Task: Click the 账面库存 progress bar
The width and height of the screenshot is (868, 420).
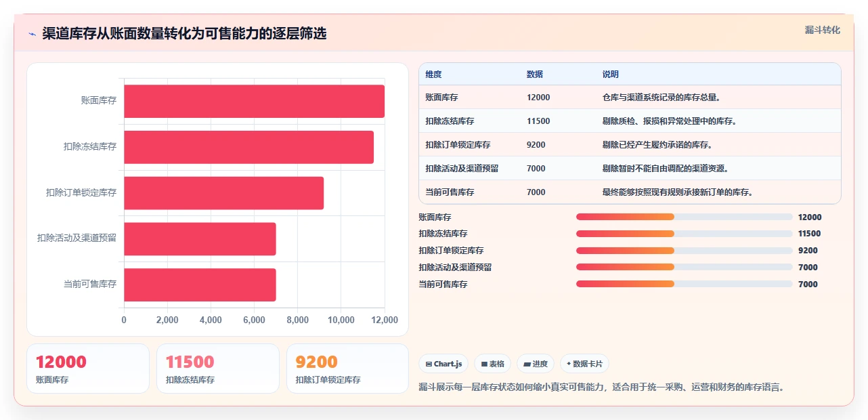Action: [x=684, y=217]
